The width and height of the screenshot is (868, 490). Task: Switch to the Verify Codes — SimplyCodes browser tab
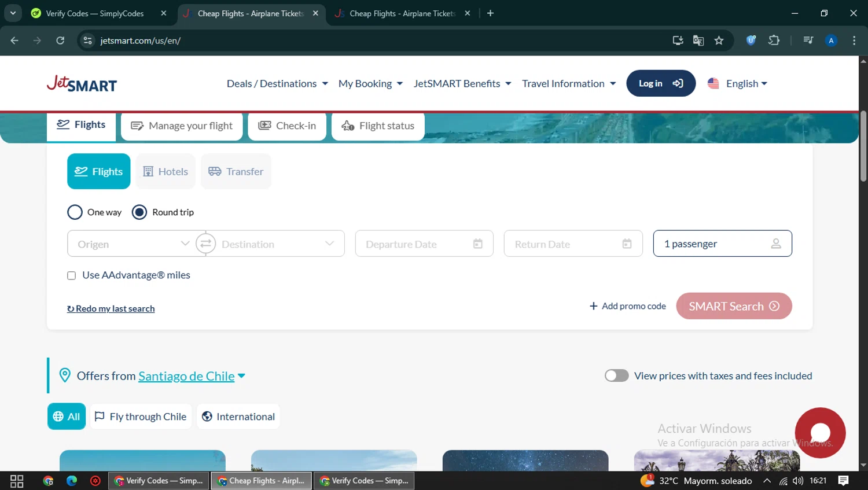pos(95,13)
